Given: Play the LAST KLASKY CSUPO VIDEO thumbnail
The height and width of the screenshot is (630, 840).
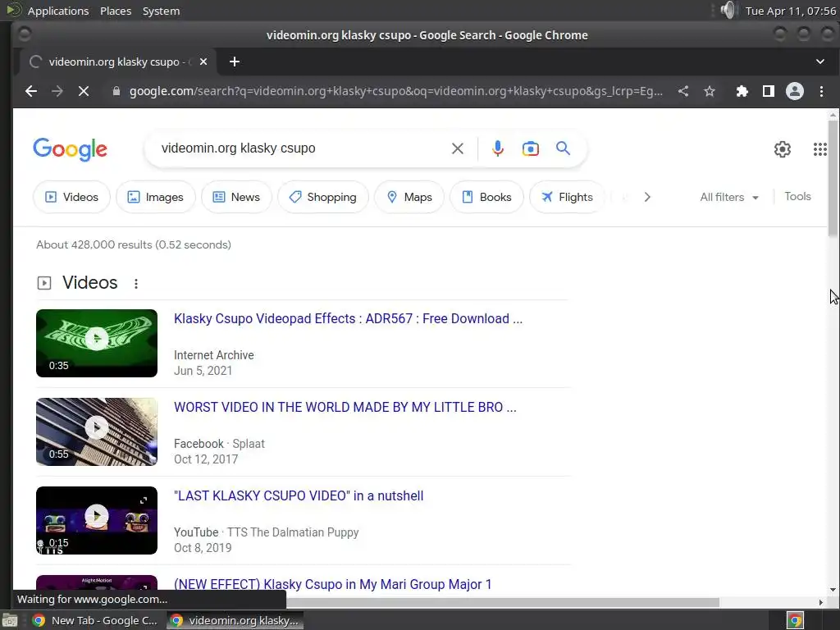Looking at the screenshot, I should coord(97,520).
